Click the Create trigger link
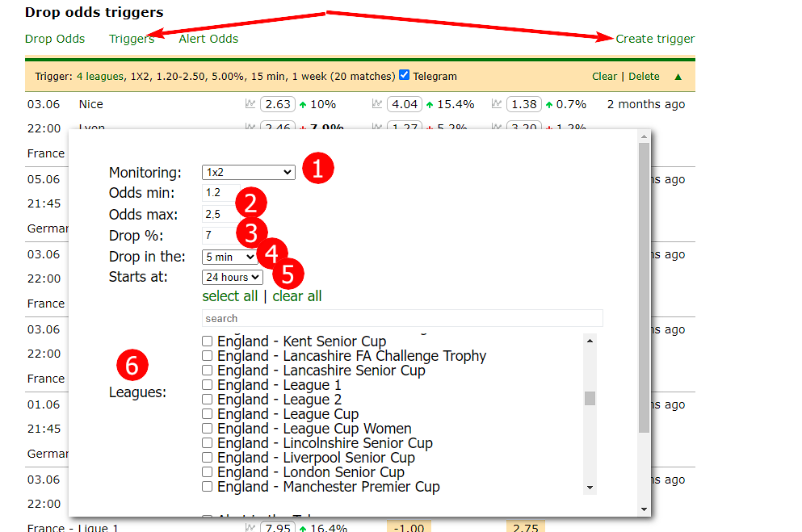The width and height of the screenshot is (802, 532). [x=654, y=39]
